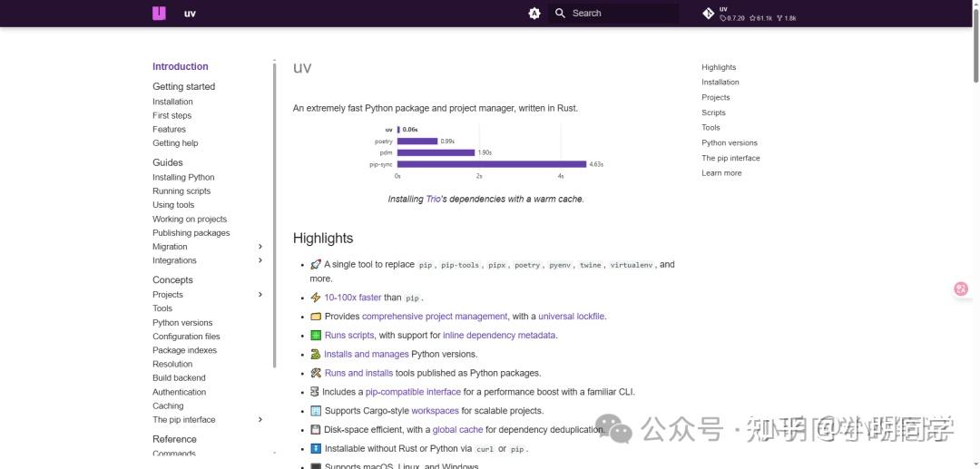Click the Runs scripts link
The image size is (980, 469).
(x=348, y=336)
